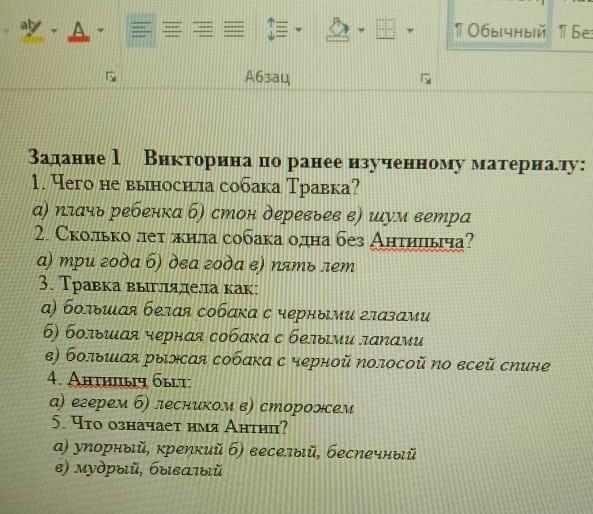This screenshot has height=514, width=593.
Task: Expand borders dropdown arrow
Action: pyautogui.click(x=410, y=30)
